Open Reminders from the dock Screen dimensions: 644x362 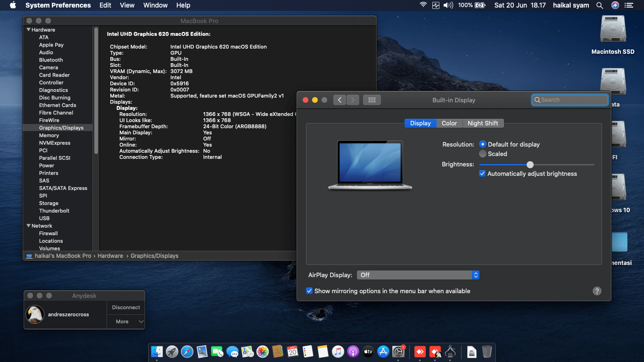coord(308,352)
